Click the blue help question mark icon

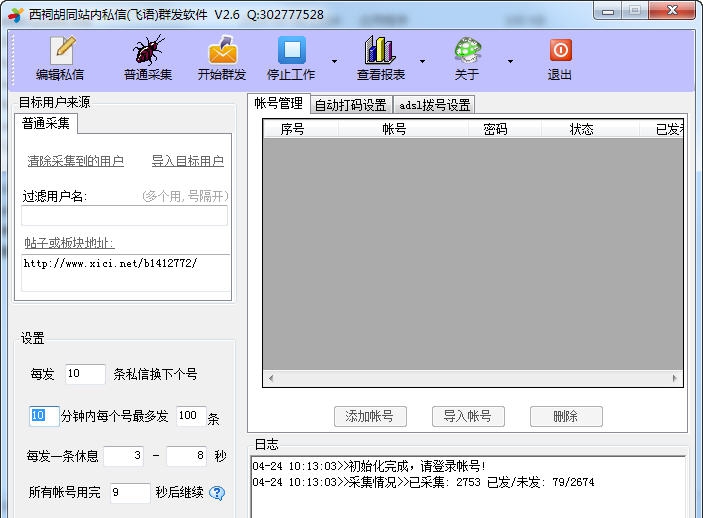(x=217, y=493)
